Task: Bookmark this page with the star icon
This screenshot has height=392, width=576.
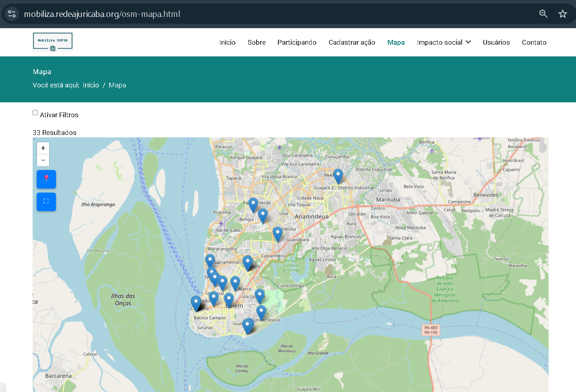Action: [563, 14]
